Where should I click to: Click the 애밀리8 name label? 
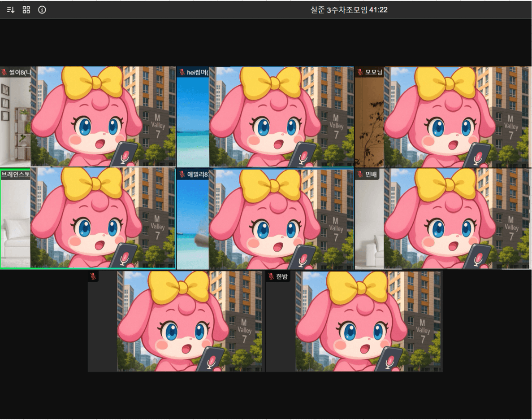click(198, 174)
